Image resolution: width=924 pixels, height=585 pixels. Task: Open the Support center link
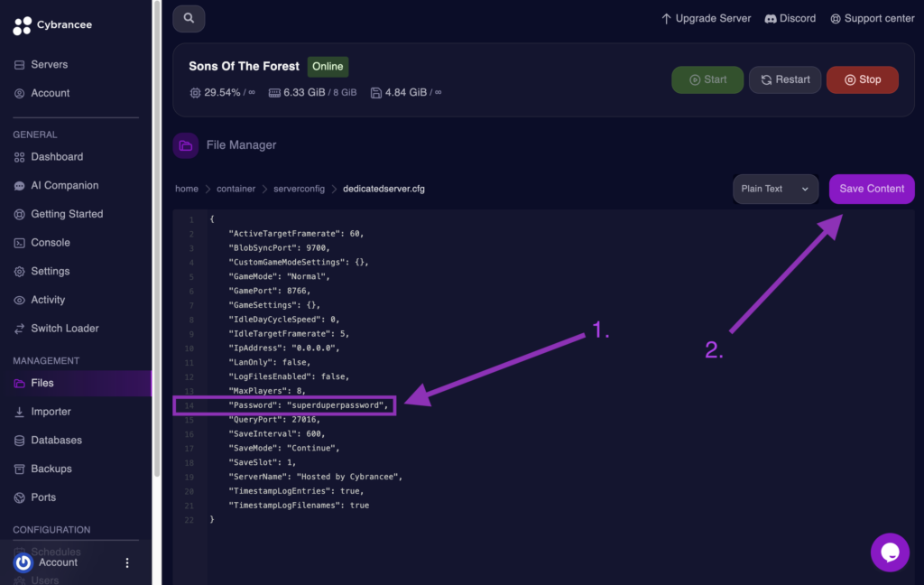click(873, 19)
